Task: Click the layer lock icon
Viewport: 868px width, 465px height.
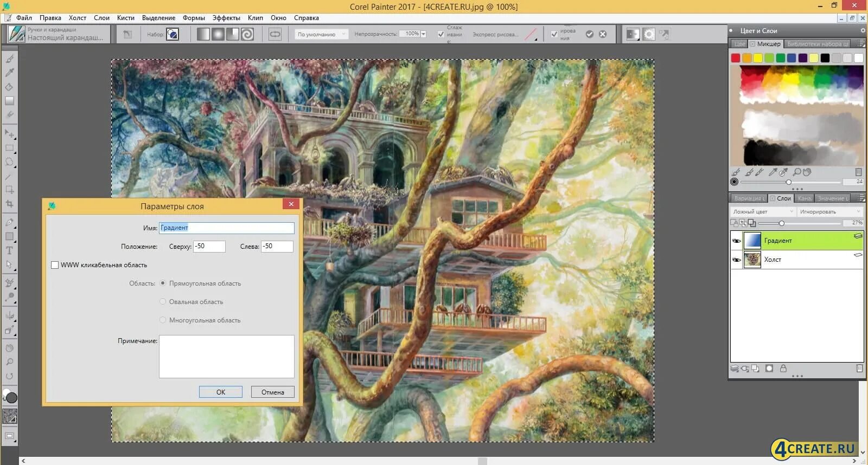Action: tap(783, 369)
